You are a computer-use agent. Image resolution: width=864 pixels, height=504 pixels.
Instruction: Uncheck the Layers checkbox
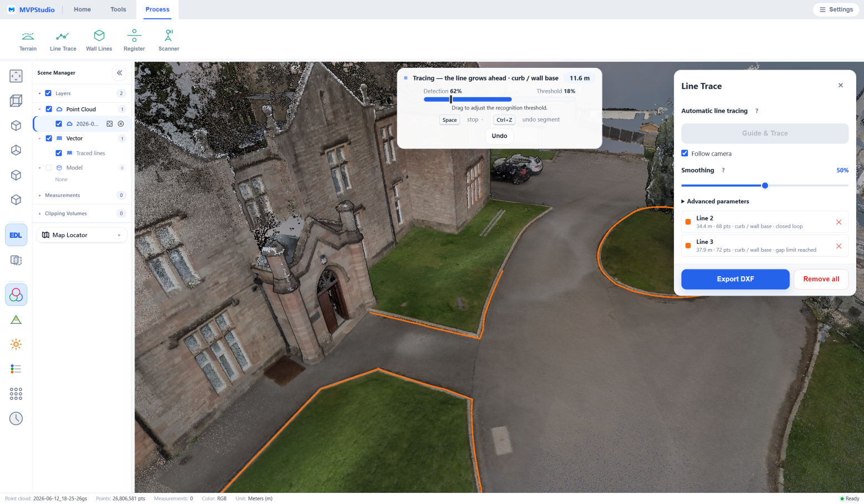[x=48, y=93]
